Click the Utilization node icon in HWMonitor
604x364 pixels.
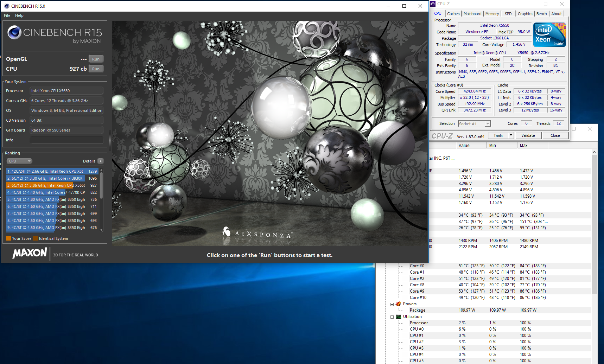(399, 317)
